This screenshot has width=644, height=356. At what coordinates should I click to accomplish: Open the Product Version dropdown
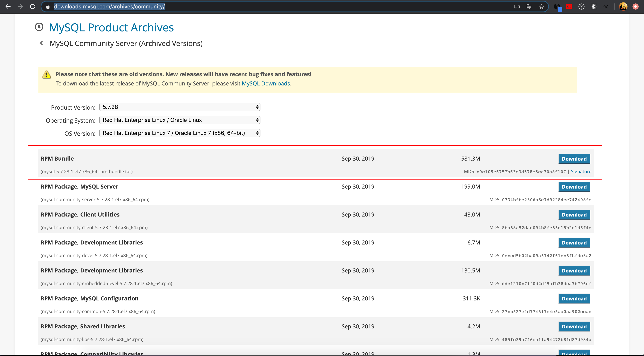(x=180, y=107)
